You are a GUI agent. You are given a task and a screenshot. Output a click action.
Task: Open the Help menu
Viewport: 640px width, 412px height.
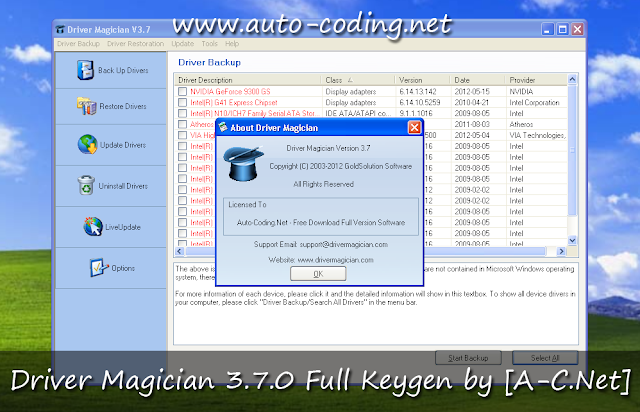point(232,44)
